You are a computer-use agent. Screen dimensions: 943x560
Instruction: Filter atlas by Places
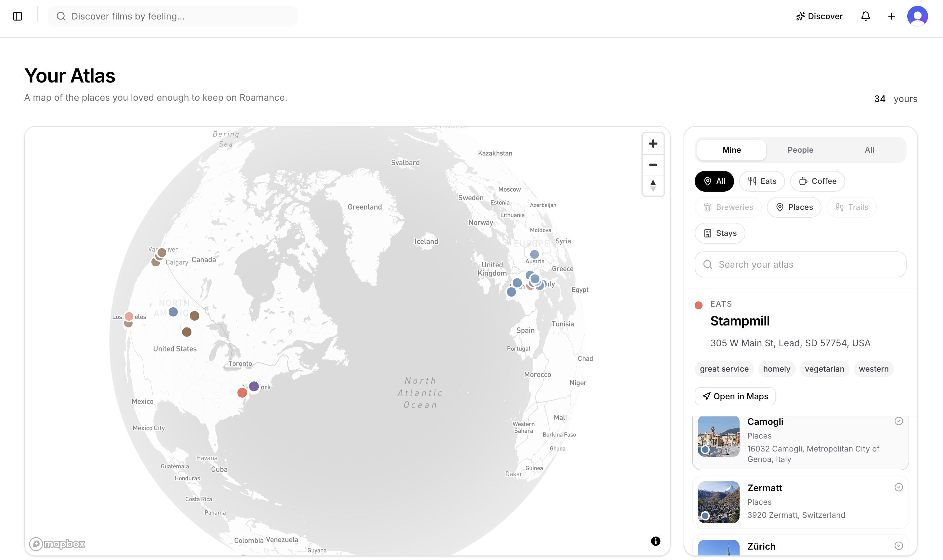click(x=794, y=207)
